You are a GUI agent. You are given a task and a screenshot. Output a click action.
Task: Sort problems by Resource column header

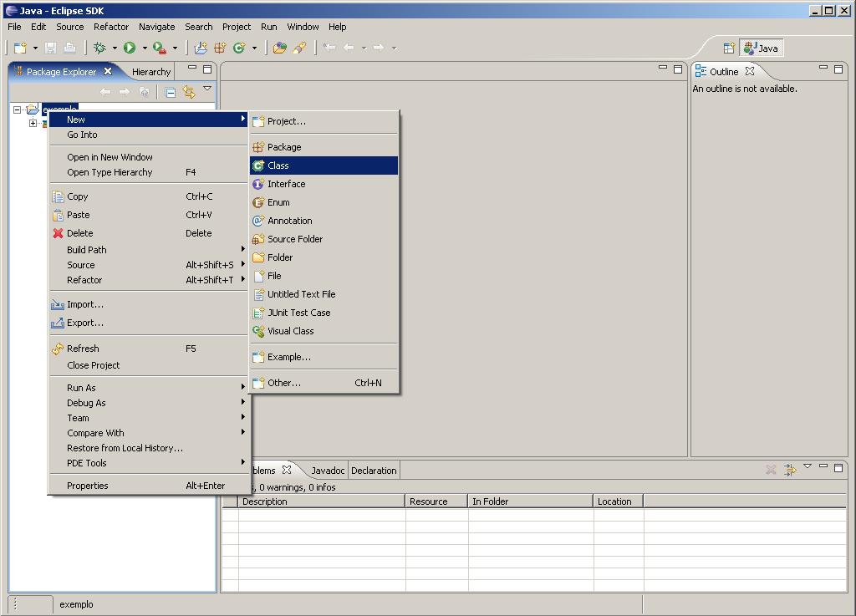[436, 501]
